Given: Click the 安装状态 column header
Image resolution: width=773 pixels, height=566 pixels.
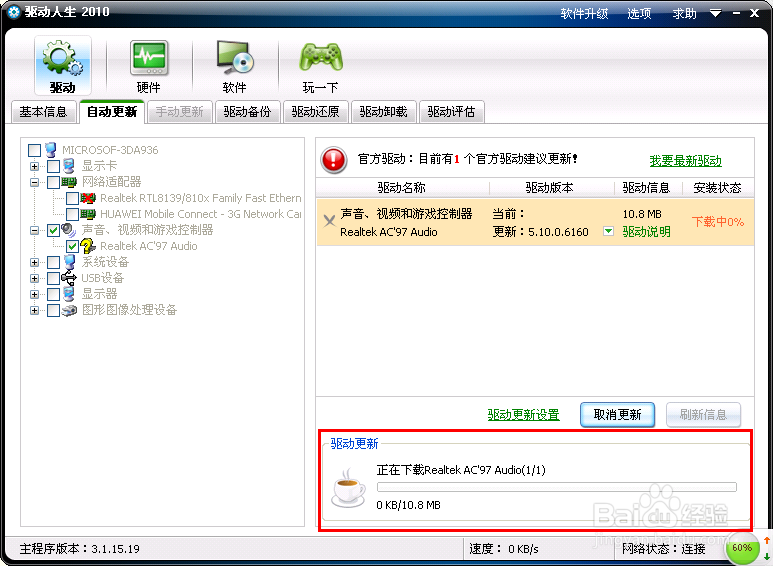Looking at the screenshot, I should tap(718, 187).
